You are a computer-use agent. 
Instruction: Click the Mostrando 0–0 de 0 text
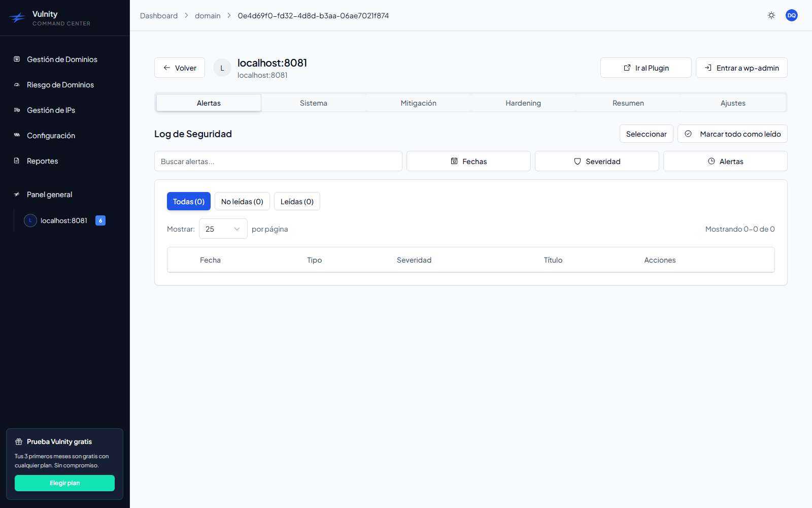[x=740, y=229]
